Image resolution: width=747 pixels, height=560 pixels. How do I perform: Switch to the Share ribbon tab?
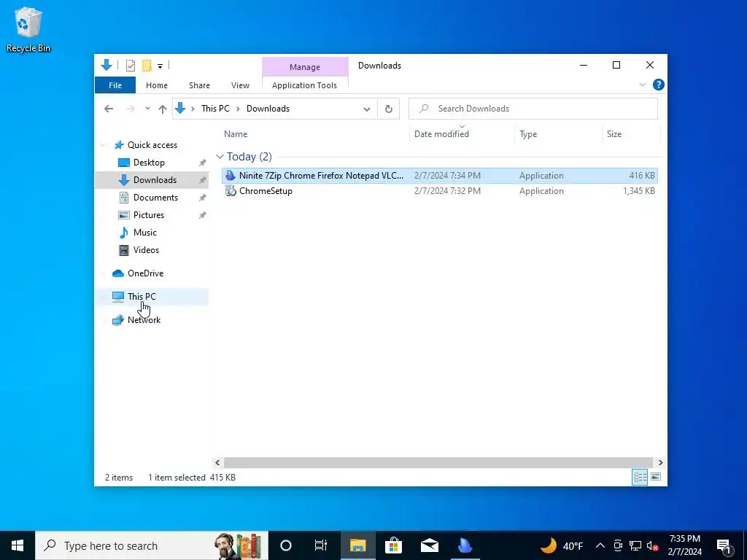[199, 85]
